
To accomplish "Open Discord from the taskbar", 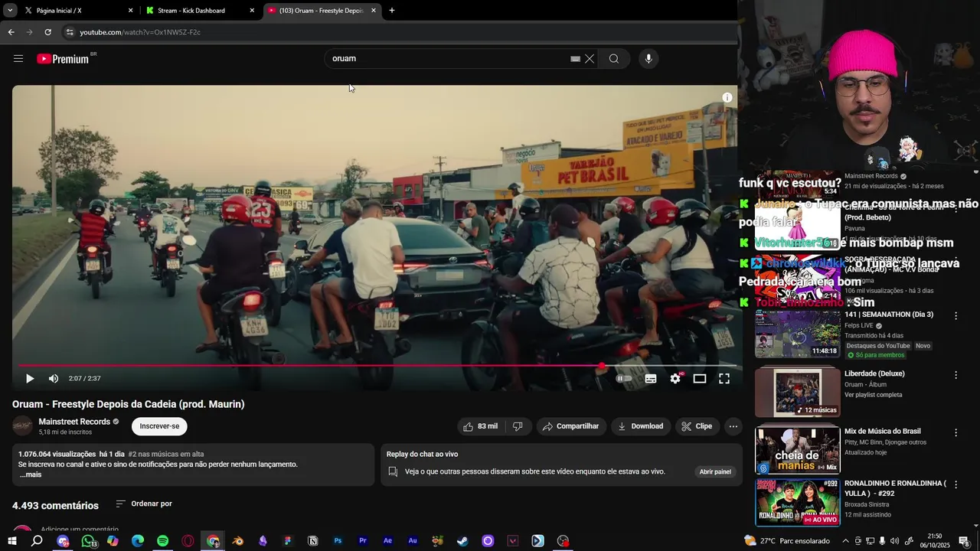I will [63, 541].
